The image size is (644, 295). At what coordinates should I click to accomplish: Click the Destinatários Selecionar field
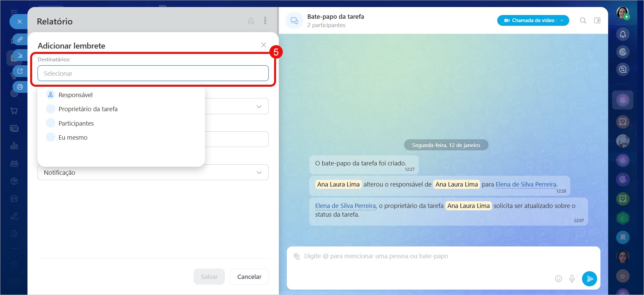click(153, 73)
